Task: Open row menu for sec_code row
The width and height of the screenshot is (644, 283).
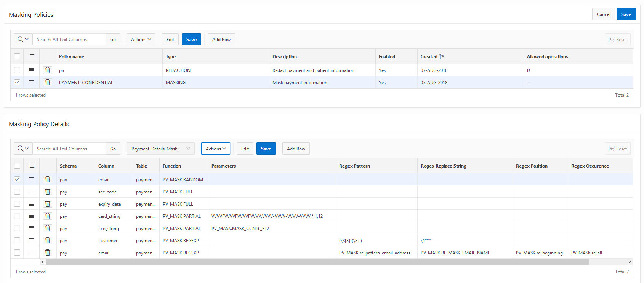Action: 31,192
